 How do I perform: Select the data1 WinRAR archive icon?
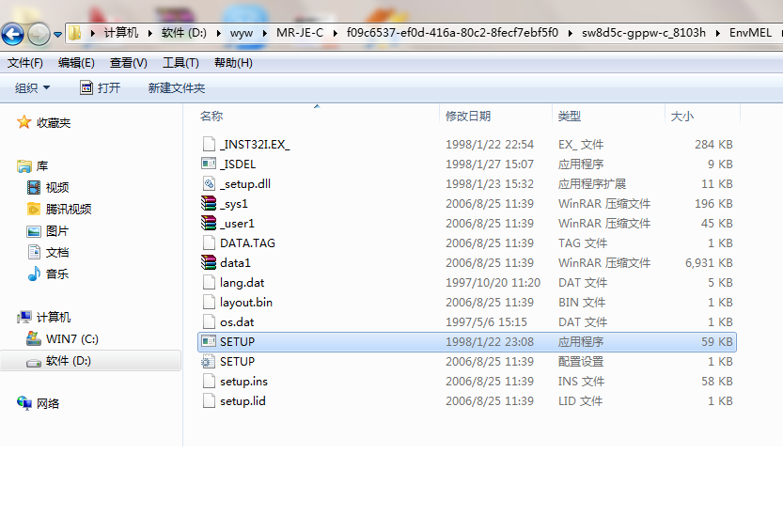tap(209, 263)
